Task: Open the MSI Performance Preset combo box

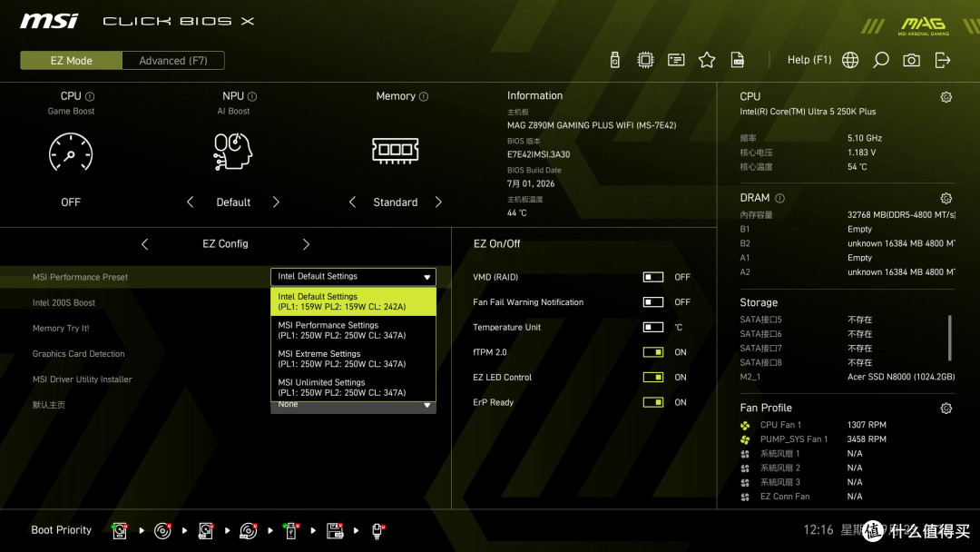Action: (x=353, y=276)
